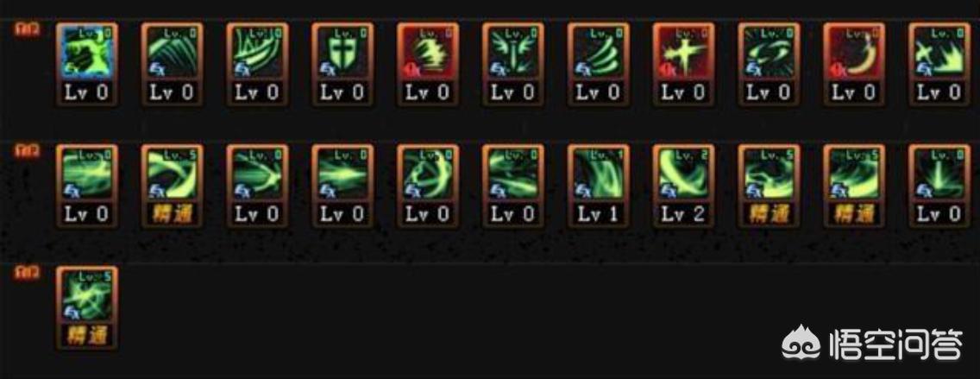Click the Lv 2 level label
This screenshot has height=379, width=980.
[x=683, y=214]
